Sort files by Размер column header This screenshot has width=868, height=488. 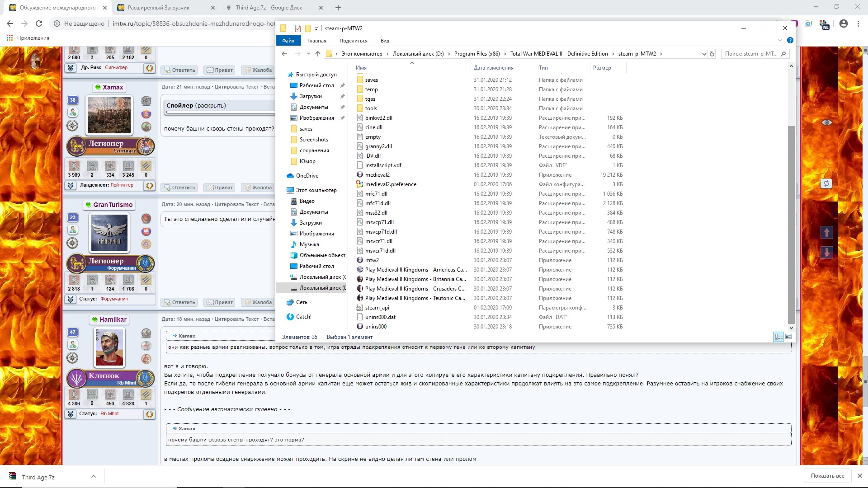[x=602, y=68]
